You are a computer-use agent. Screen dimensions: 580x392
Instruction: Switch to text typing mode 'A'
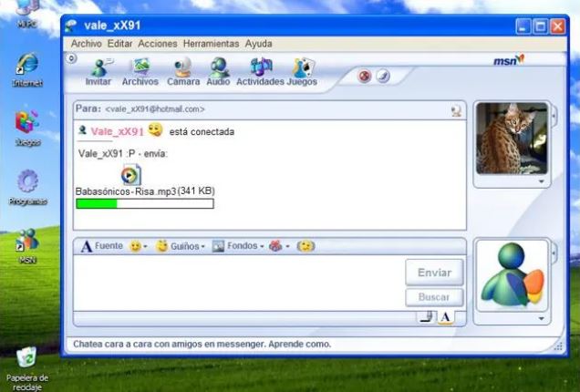[x=446, y=317]
